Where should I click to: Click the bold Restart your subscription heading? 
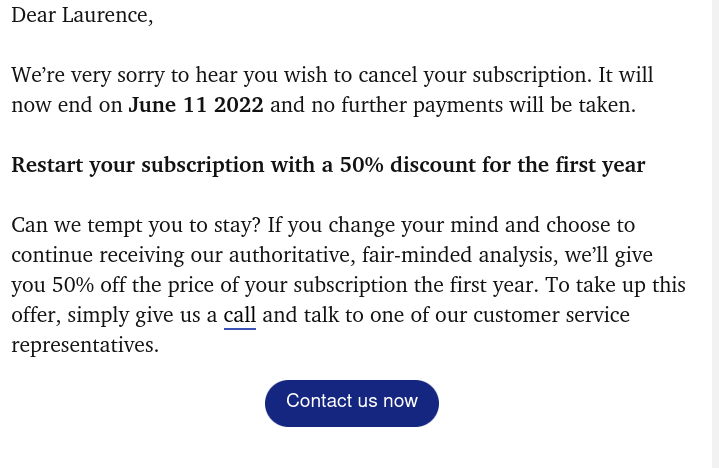click(x=328, y=165)
